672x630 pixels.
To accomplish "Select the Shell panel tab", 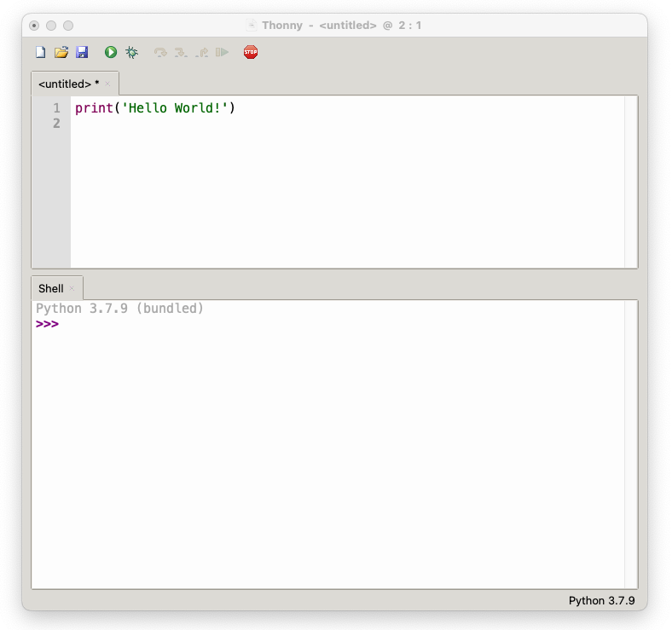I will point(50,288).
